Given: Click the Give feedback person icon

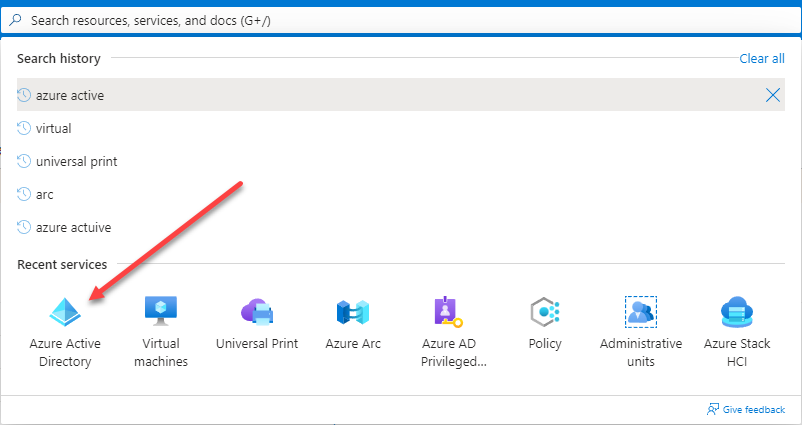Looking at the screenshot, I should [x=713, y=409].
